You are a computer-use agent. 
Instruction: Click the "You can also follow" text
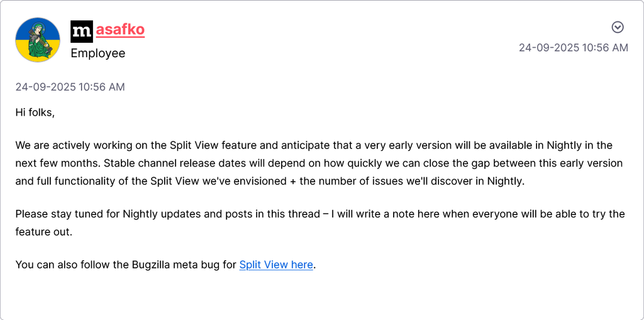[x=62, y=265]
